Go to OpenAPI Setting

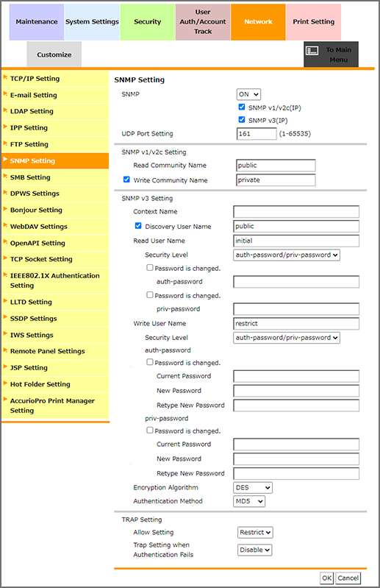pos(55,243)
